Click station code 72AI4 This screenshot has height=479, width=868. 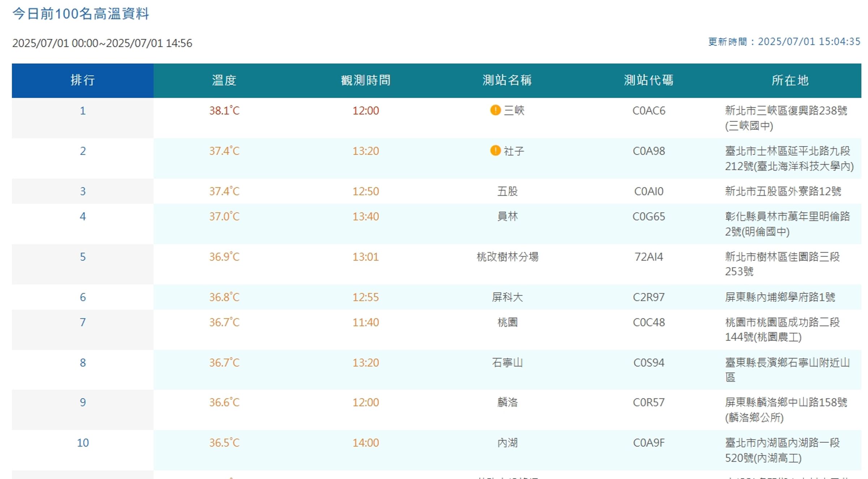pos(649,257)
